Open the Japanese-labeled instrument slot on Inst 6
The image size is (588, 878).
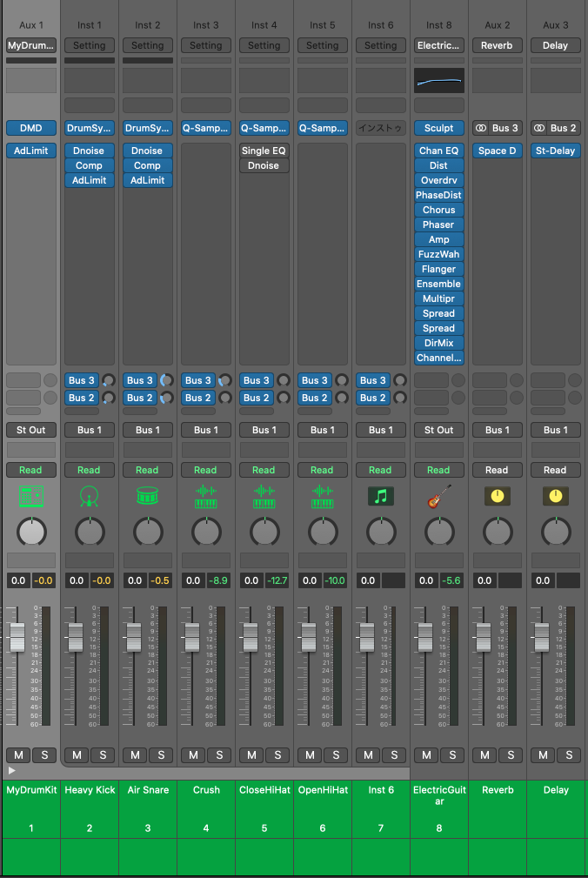(380, 128)
